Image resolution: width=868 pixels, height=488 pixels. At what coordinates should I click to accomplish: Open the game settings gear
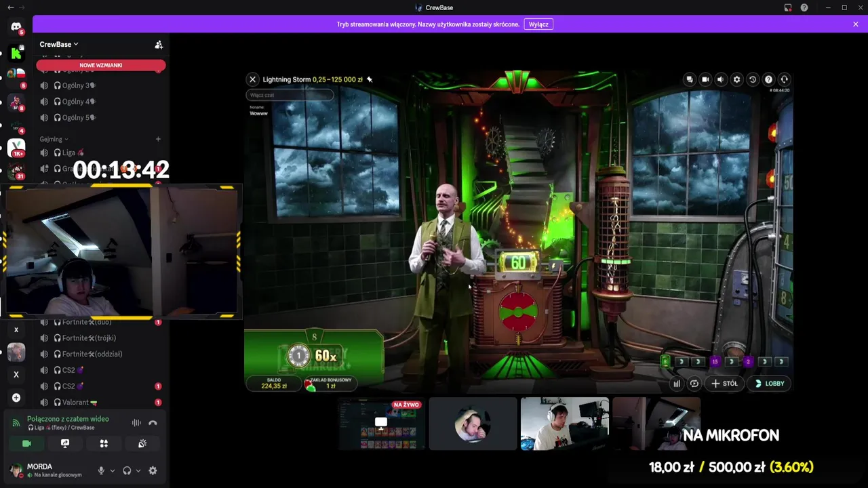[737, 79]
